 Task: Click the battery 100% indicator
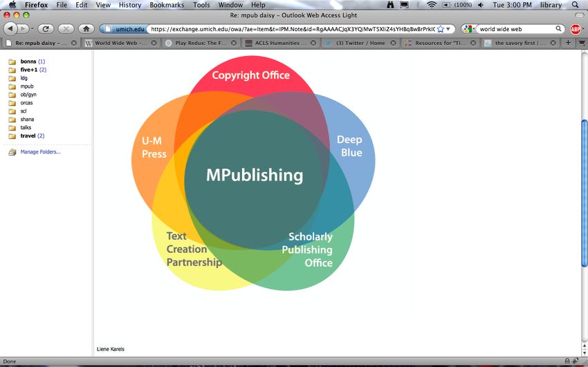coord(457,5)
